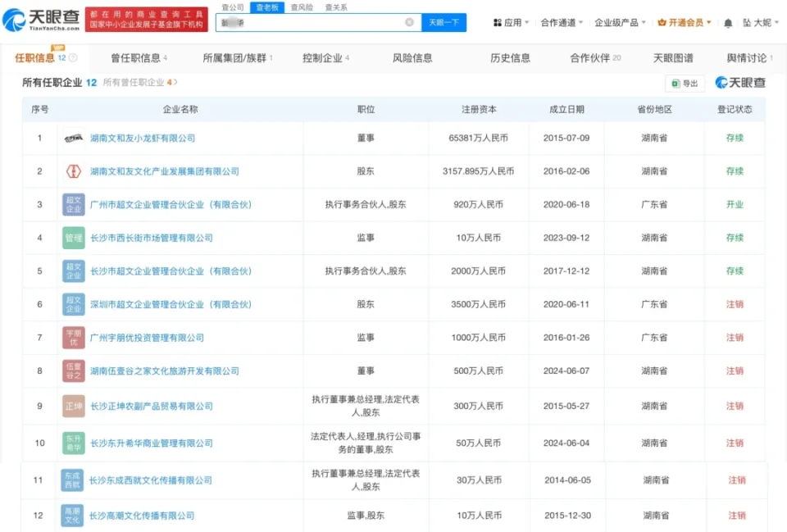Open 长沙市超文企业管理合伙企业 link
The image size is (787, 532).
(171, 271)
